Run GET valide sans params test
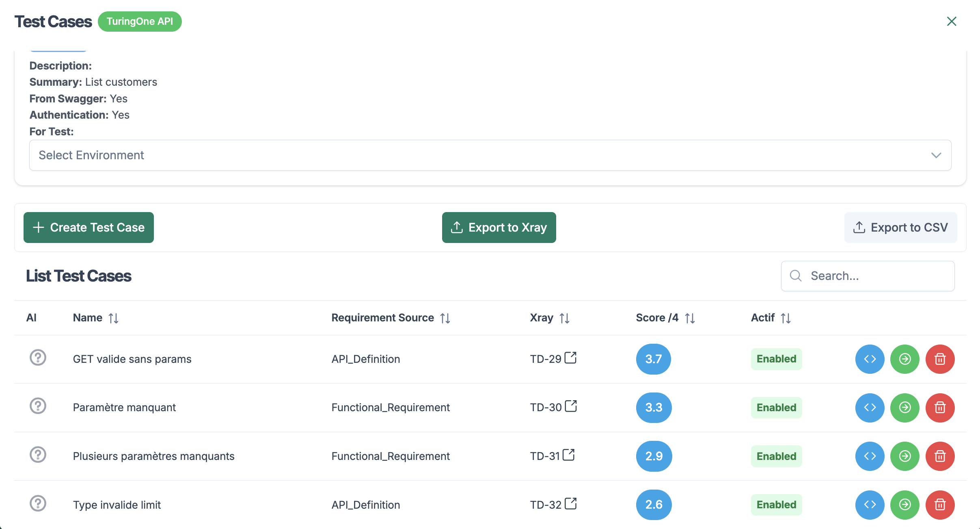Image resolution: width=980 pixels, height=529 pixels. pos(904,359)
